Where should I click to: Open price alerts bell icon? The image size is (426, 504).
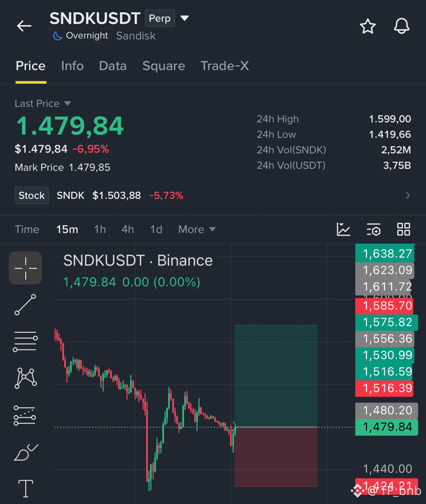point(402,26)
